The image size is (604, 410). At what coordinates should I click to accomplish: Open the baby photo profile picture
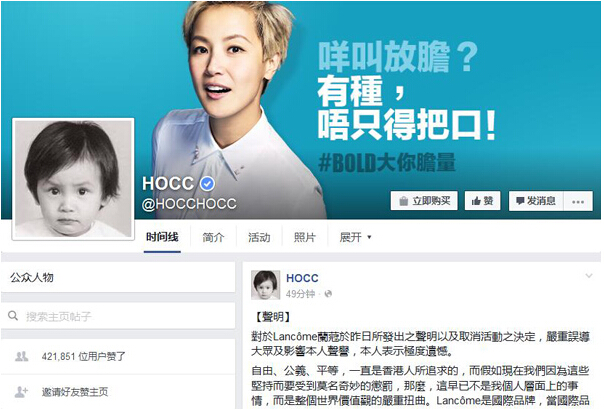click(x=73, y=179)
